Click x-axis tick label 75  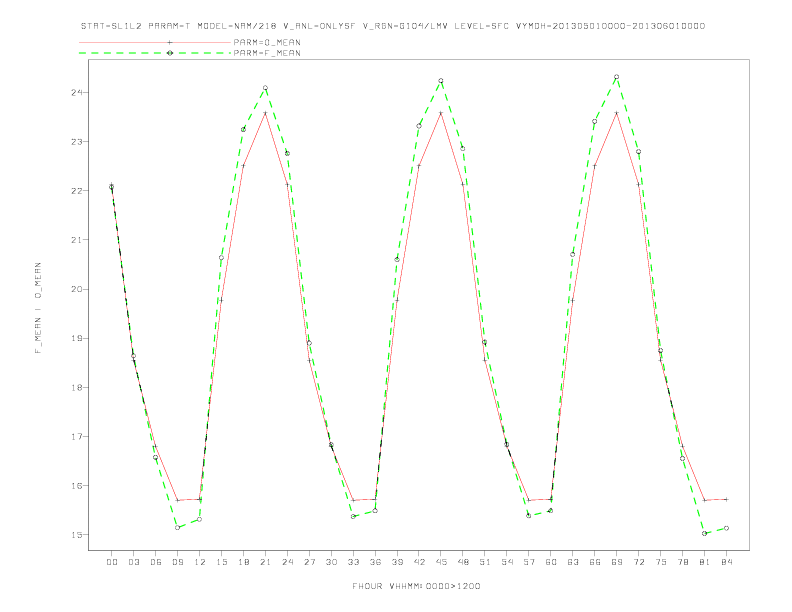tap(660, 562)
